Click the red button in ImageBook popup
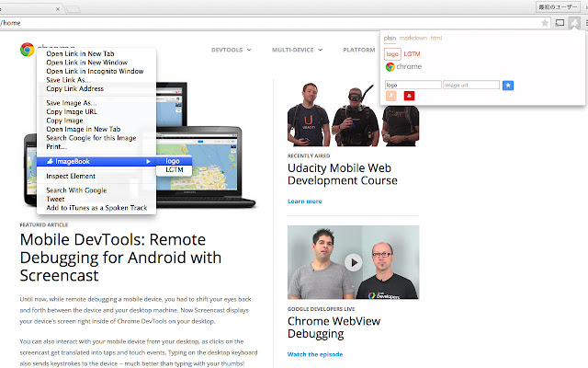 [x=409, y=96]
